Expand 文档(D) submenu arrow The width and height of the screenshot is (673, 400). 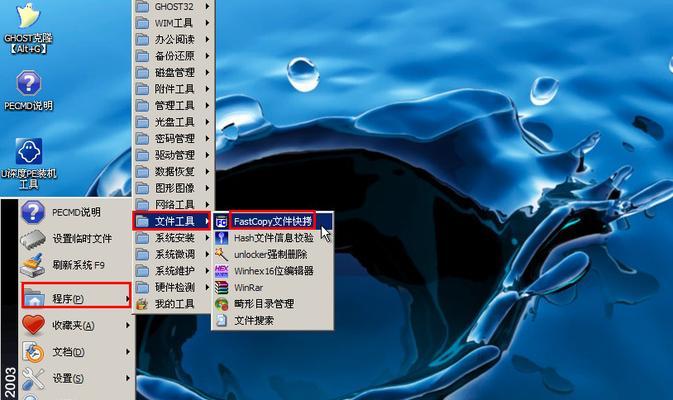pyautogui.click(x=127, y=352)
